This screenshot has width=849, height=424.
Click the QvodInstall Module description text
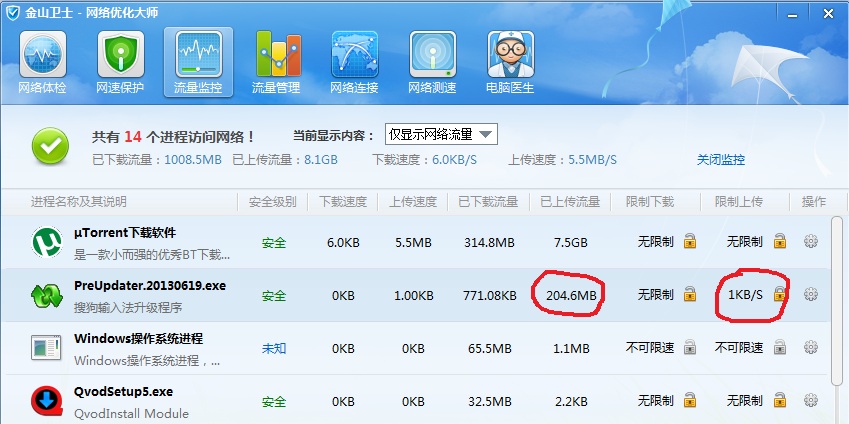(131, 414)
